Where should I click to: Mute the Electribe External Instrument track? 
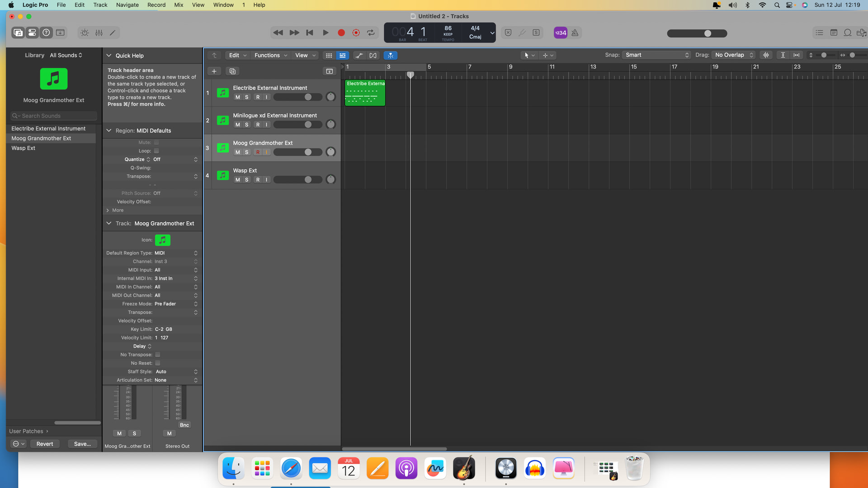click(238, 97)
